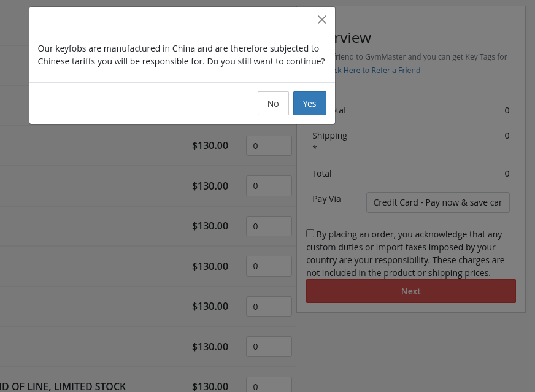Image resolution: width=535 pixels, height=392 pixels.
Task: Click the No button in dialog
Action: (273, 103)
